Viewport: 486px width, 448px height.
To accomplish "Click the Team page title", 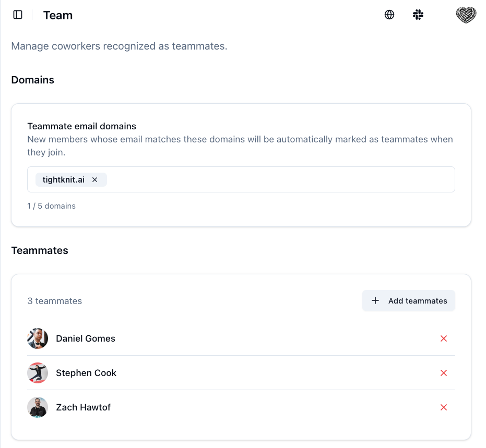I will [x=57, y=15].
